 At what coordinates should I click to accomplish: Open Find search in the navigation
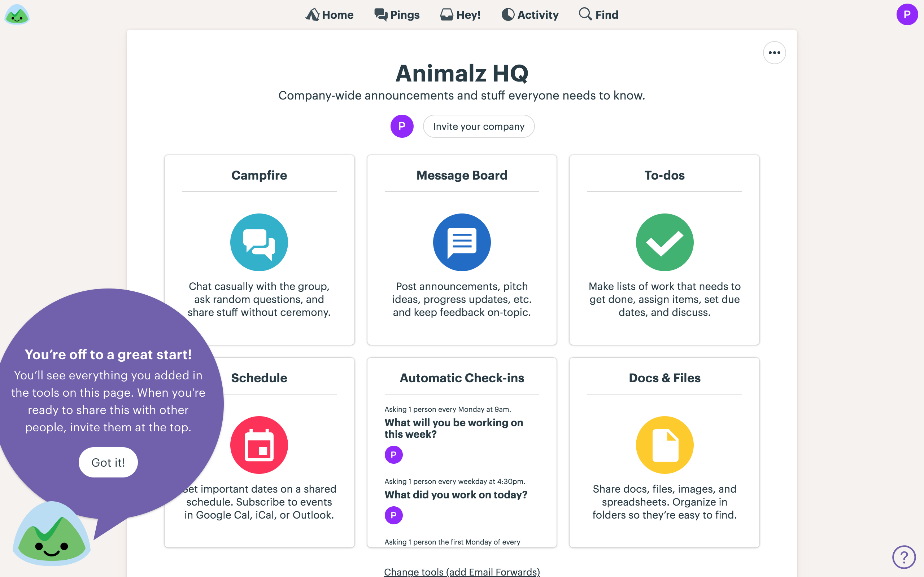598,14
